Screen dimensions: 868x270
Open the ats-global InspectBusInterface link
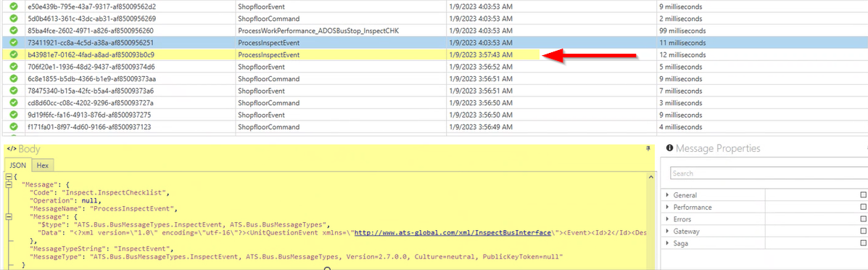click(452, 233)
